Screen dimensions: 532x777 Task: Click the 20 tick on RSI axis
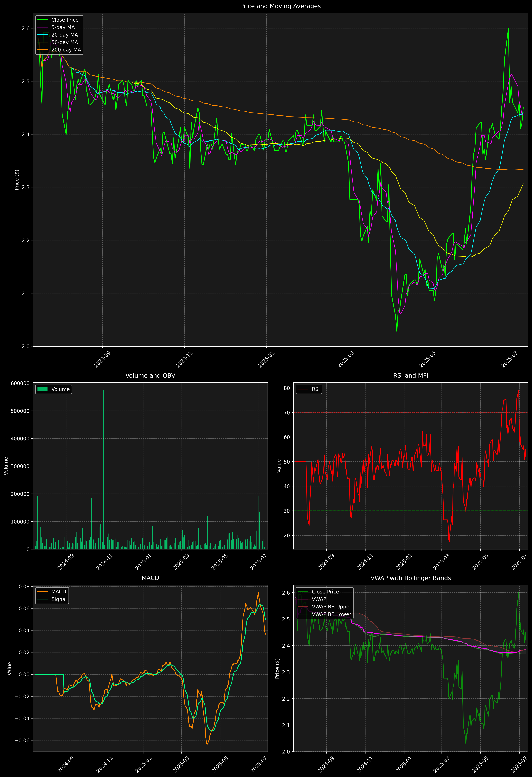(287, 536)
